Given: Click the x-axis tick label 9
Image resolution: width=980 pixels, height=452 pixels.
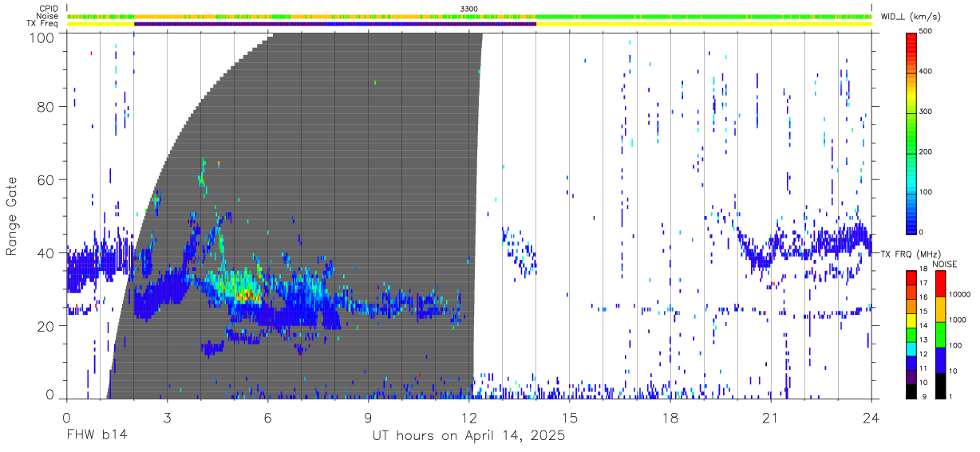Looking at the screenshot, I should 368,418.
